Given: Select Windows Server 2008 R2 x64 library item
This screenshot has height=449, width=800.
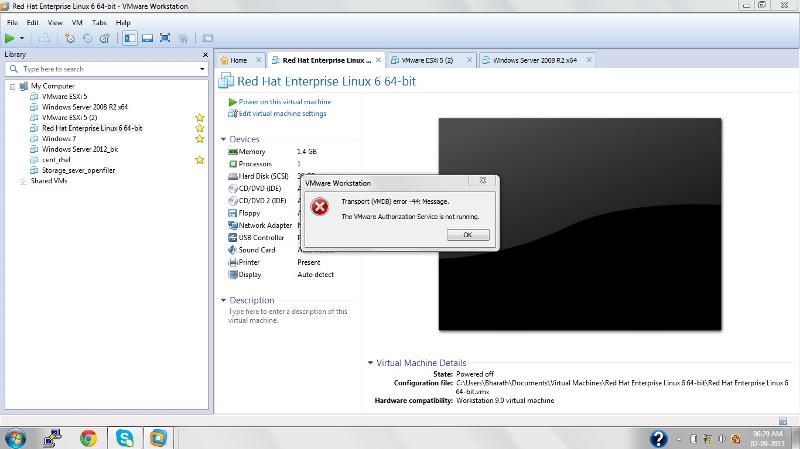Looking at the screenshot, I should point(85,107).
